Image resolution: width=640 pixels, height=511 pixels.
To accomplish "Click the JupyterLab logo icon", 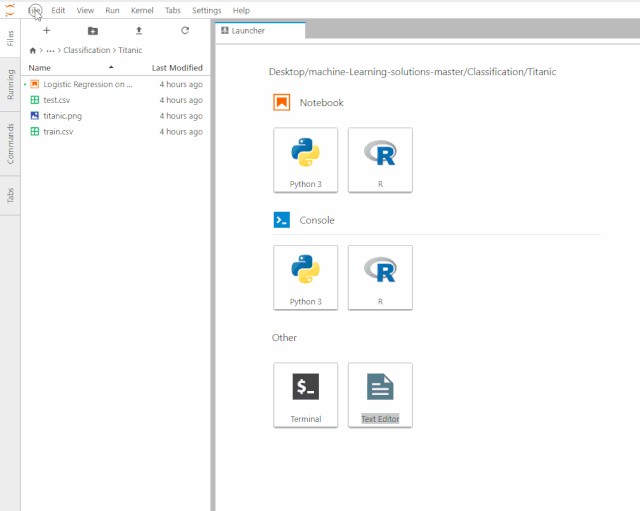I will [10, 10].
